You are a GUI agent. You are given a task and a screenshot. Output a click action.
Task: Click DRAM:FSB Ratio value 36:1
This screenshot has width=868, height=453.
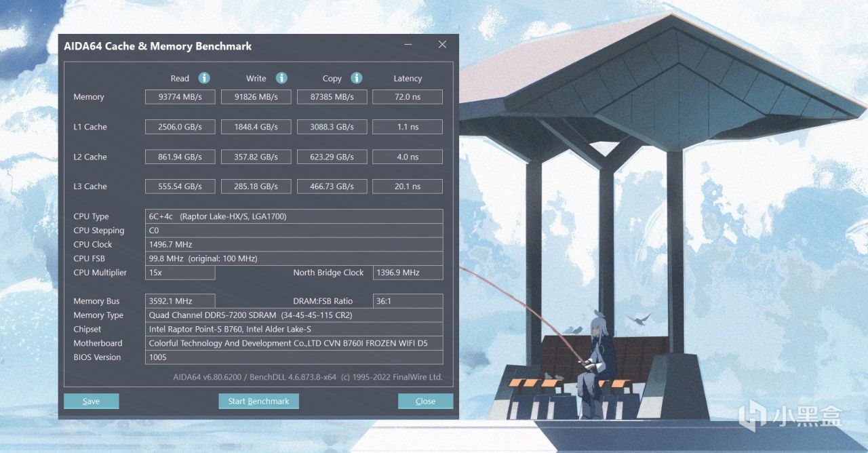(408, 301)
